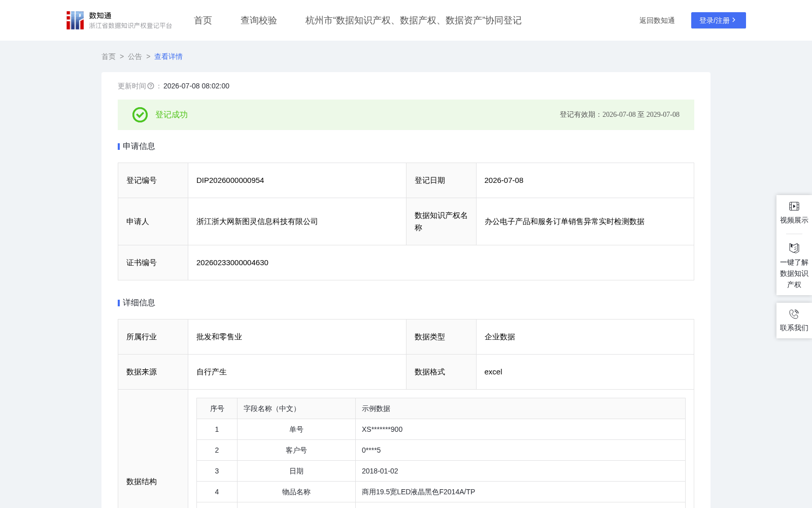This screenshot has width=812, height=508.
Task: Click the 视频展示 side panel label
Action: coord(794,220)
